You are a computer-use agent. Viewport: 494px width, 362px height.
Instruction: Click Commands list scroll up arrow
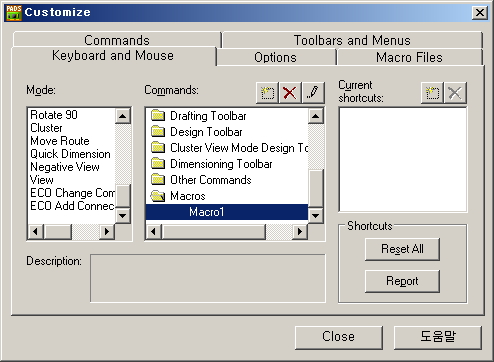tap(315, 116)
